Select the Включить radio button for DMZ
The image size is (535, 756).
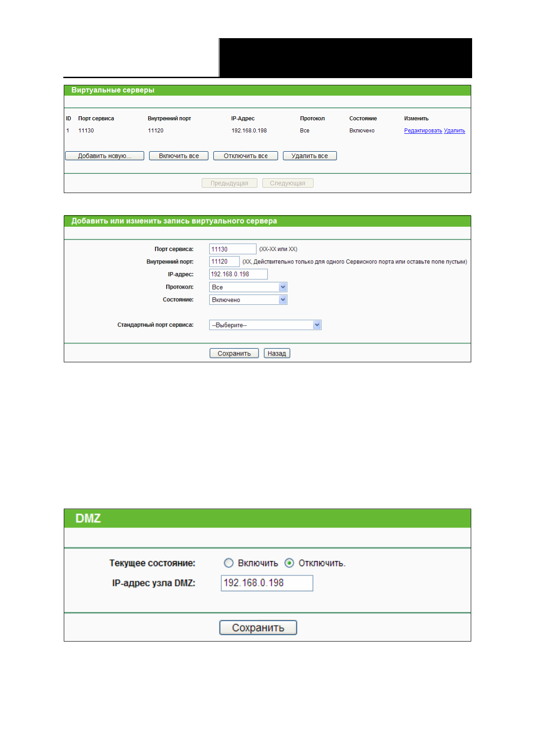[x=229, y=563]
